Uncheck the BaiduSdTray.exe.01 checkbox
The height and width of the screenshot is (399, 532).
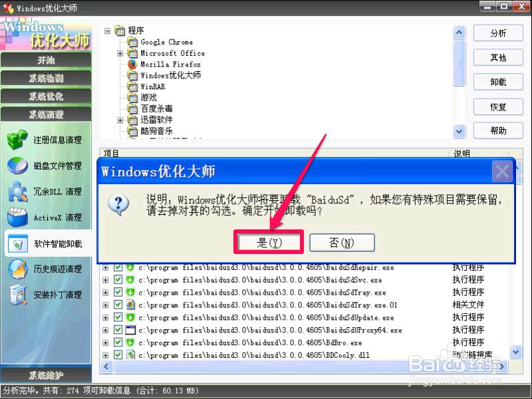(118, 305)
